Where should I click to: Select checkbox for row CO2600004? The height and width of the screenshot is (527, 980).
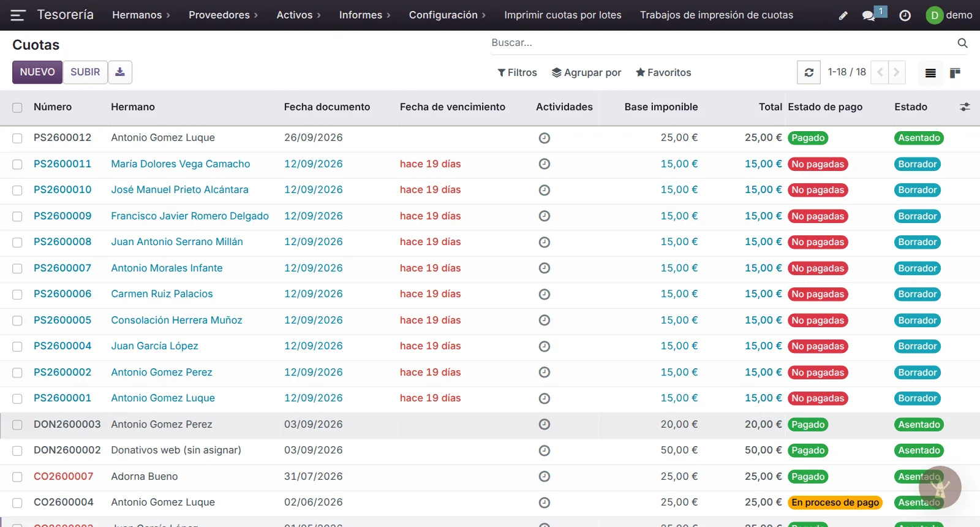pyautogui.click(x=17, y=502)
